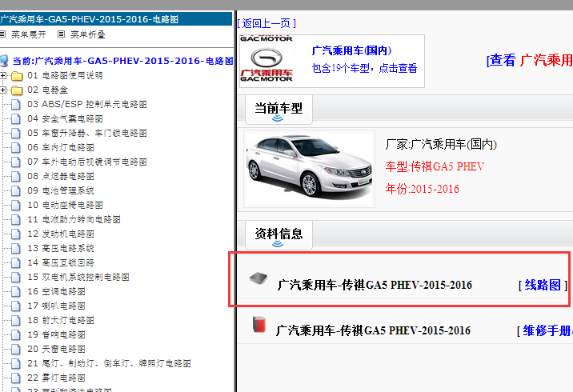Click document icon for 07 车外电动后视镜调节电路图
Image resolution: width=573 pixels, height=392 pixels.
[16, 162]
